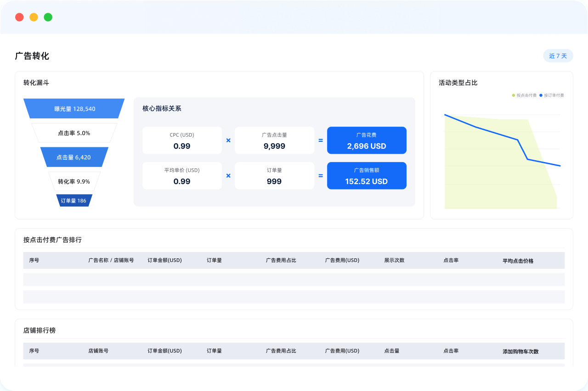
Task: Click the red close window dot
Action: pyautogui.click(x=19, y=17)
